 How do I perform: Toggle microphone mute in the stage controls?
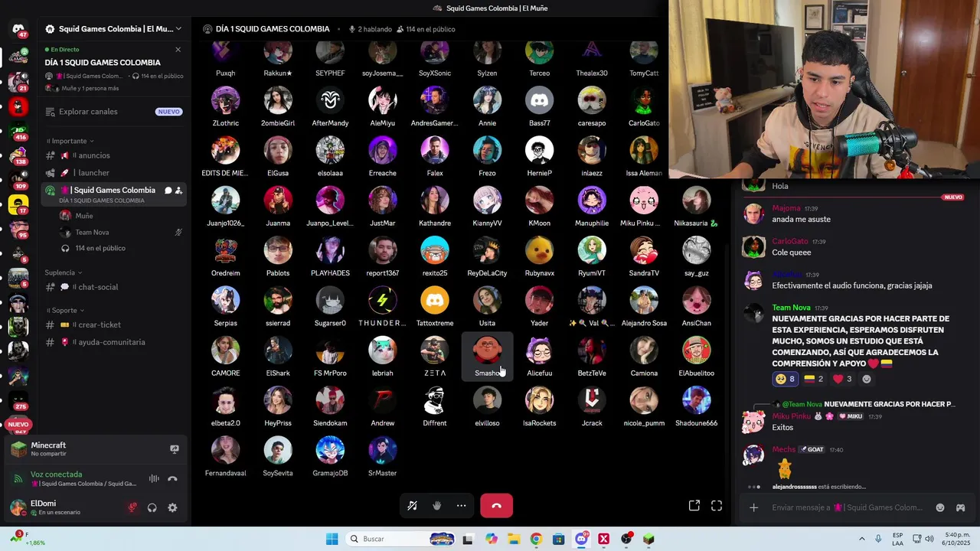(412, 506)
